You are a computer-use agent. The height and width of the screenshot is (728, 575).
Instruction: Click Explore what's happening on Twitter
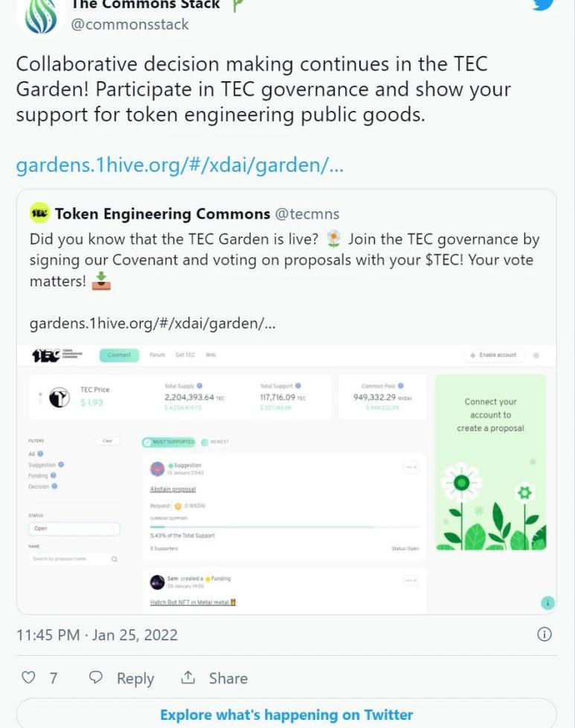tap(286, 715)
